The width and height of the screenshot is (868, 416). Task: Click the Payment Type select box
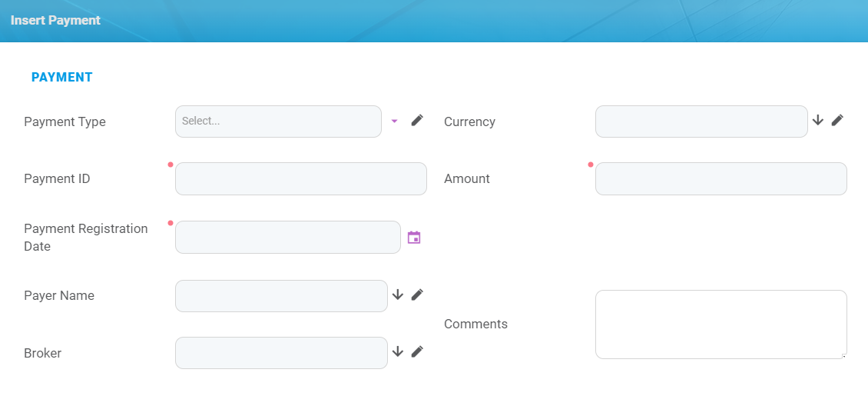278,121
